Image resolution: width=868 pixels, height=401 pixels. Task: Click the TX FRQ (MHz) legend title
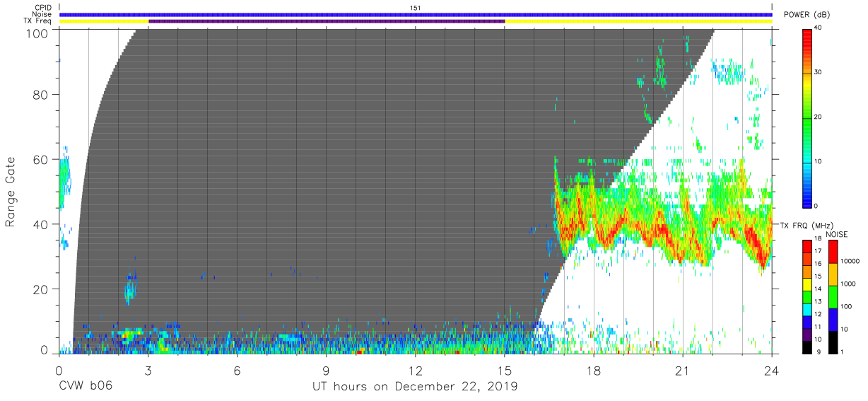pos(806,225)
